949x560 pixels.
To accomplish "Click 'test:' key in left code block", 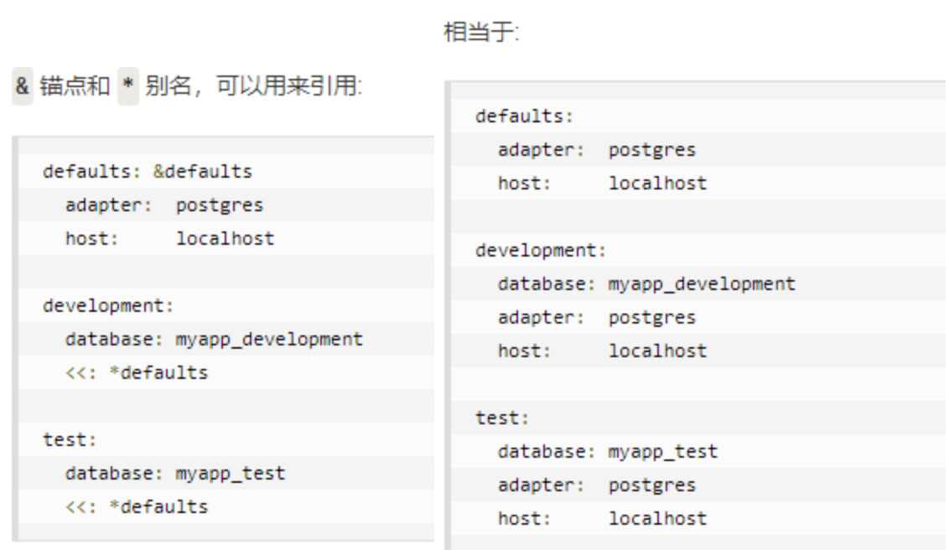I will pos(70,439).
